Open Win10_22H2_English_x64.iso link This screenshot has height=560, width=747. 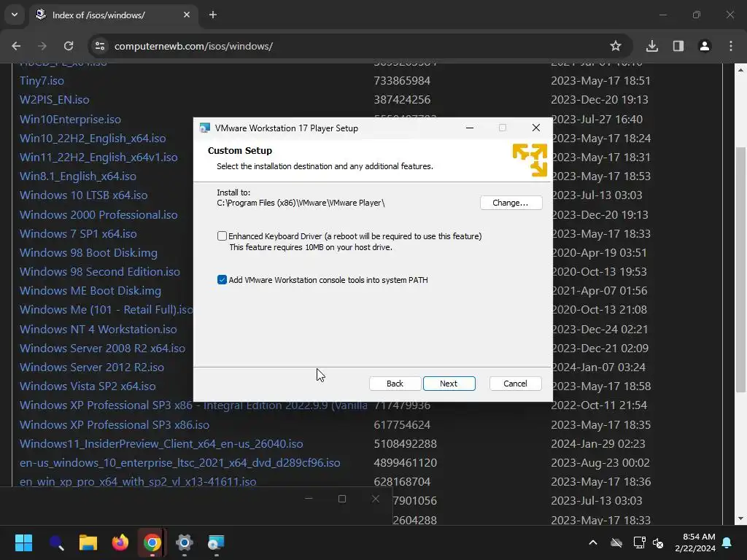(93, 138)
